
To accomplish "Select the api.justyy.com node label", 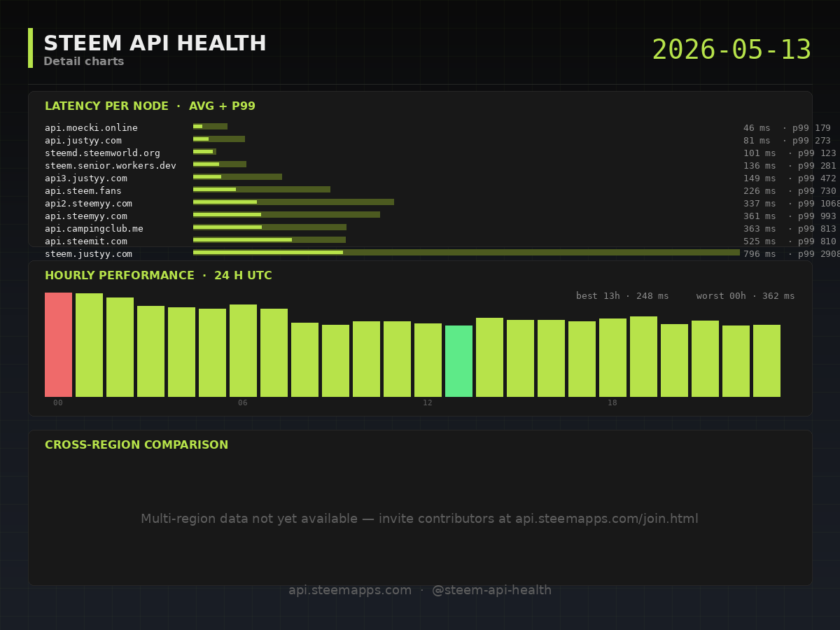I will click(x=83, y=141).
